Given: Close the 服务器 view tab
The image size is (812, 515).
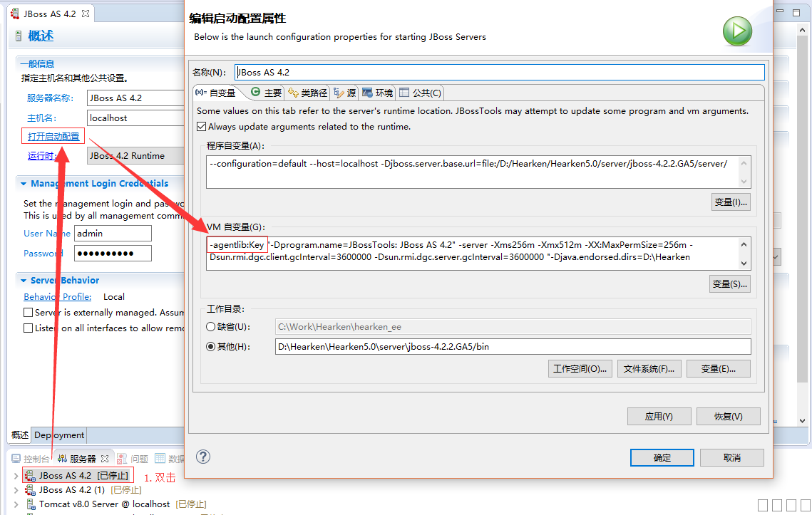Looking at the screenshot, I should 105,459.
